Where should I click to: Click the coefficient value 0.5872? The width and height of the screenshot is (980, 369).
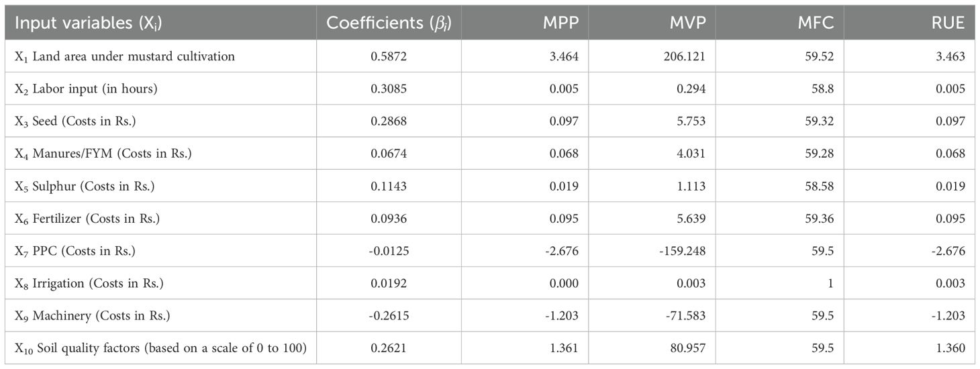tap(389, 56)
